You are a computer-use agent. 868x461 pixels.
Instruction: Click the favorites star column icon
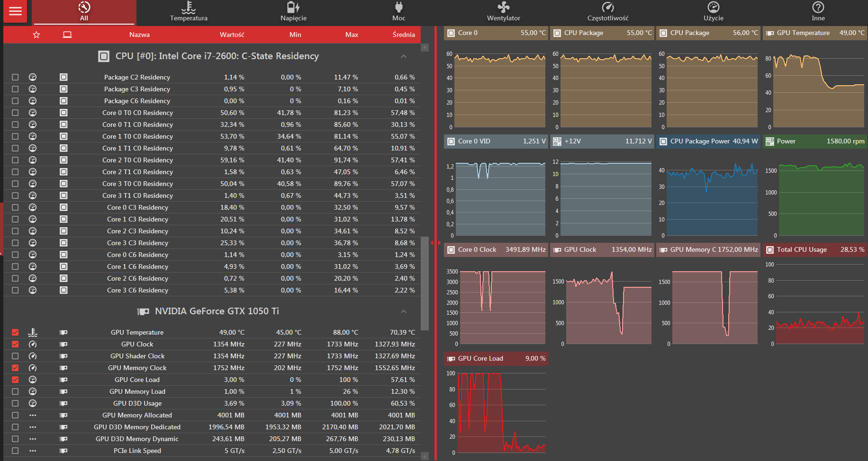pyautogui.click(x=36, y=35)
